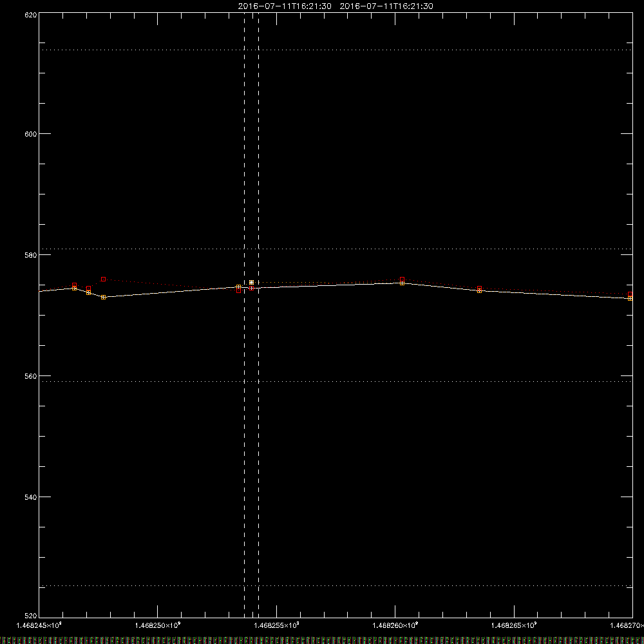
Task: Click the 1.468255×10⁹ x-axis label
Action: click(276, 625)
